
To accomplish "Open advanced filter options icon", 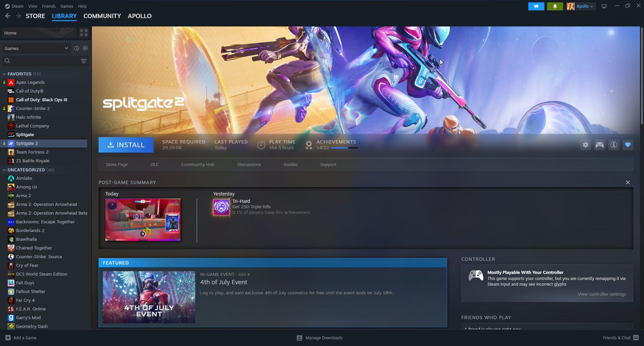I will (x=84, y=61).
